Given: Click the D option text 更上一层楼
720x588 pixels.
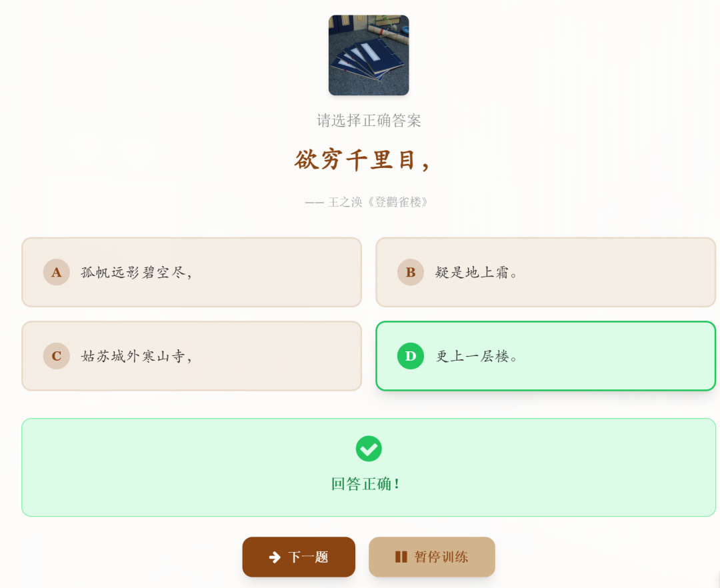Looking at the screenshot, I should [475, 355].
